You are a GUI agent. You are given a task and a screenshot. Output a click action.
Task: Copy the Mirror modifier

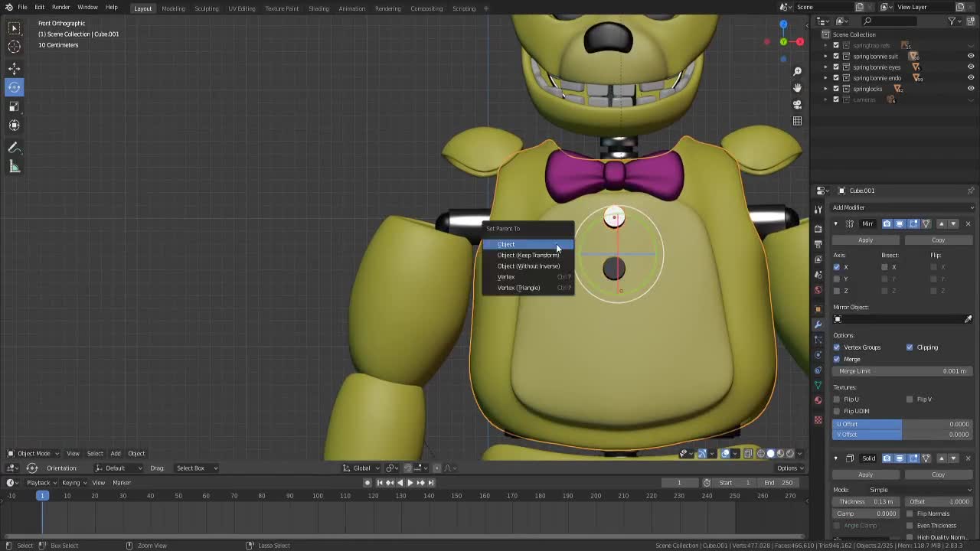[x=938, y=240]
